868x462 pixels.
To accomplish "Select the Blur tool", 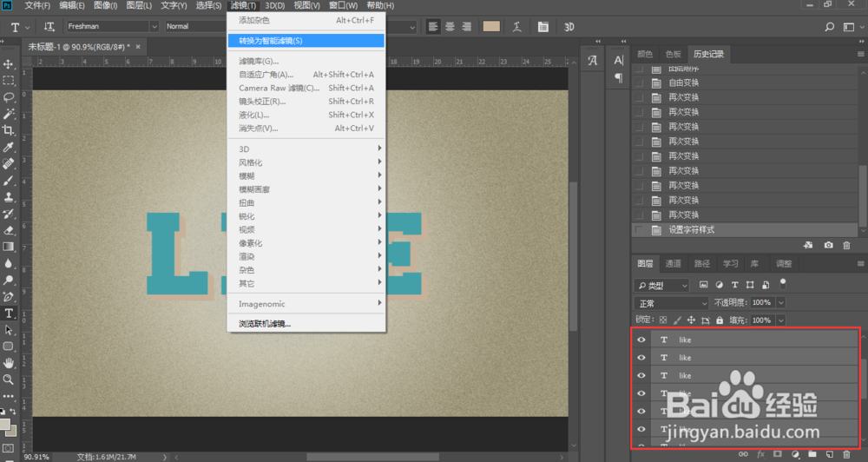I will coord(9,264).
